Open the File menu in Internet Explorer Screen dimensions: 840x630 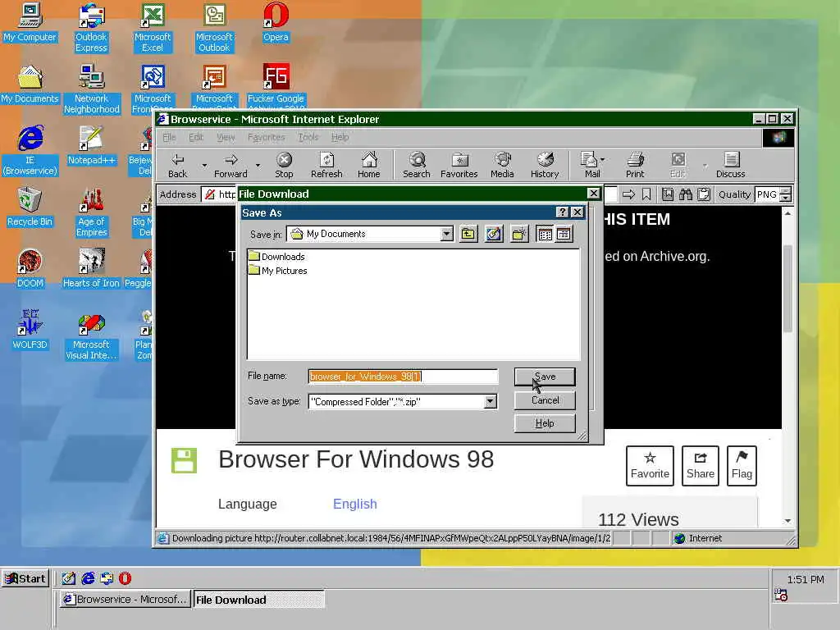169,137
